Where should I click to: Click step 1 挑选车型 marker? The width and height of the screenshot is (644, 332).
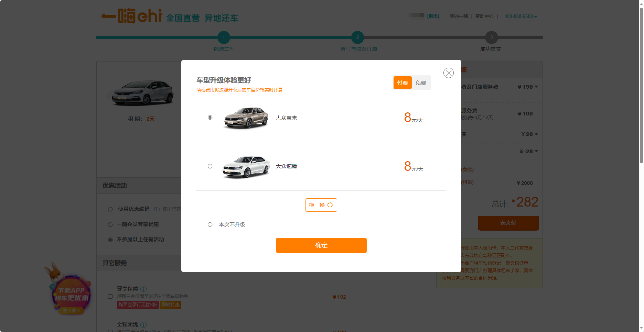click(224, 37)
